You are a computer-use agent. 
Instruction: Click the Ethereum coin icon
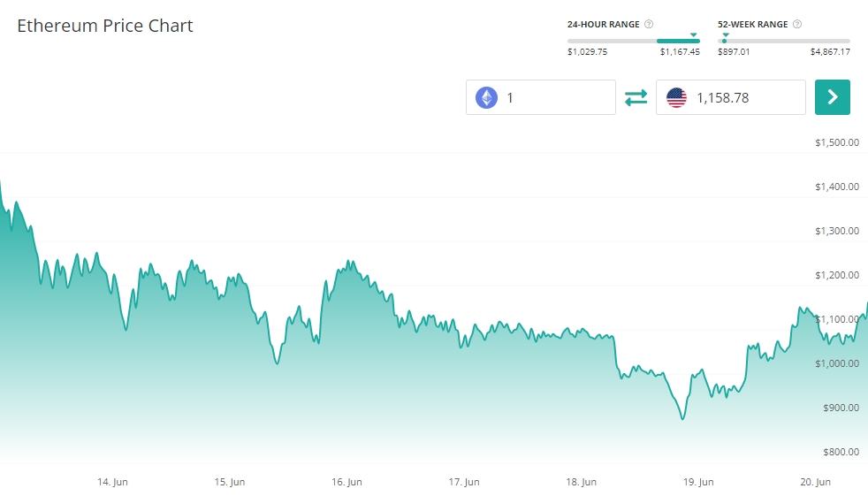486,97
